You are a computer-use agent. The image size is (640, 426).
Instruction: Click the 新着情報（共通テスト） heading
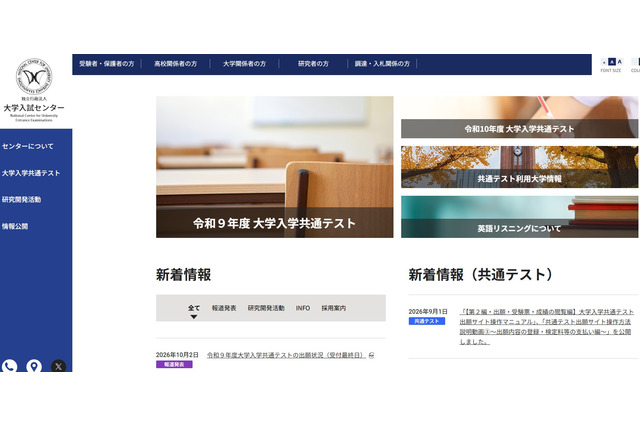coord(481,275)
